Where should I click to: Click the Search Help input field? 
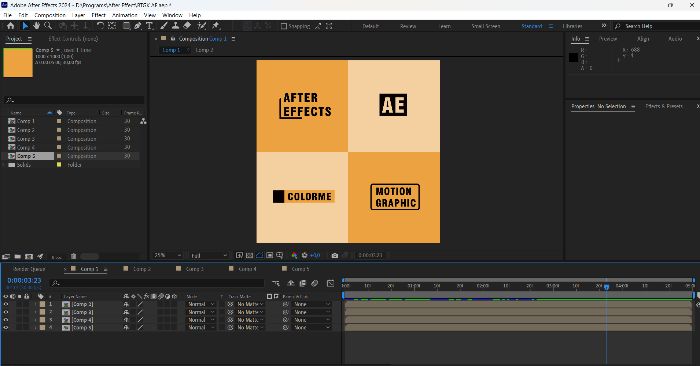coord(658,26)
